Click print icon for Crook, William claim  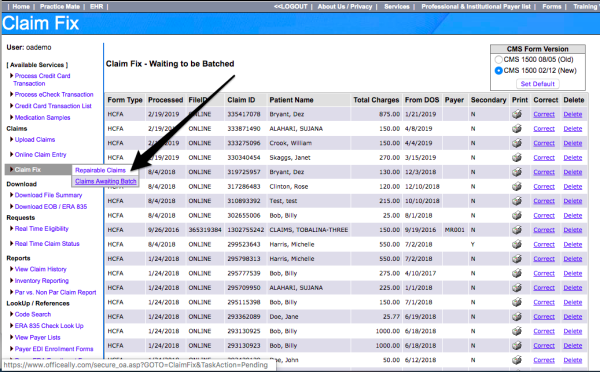point(517,143)
